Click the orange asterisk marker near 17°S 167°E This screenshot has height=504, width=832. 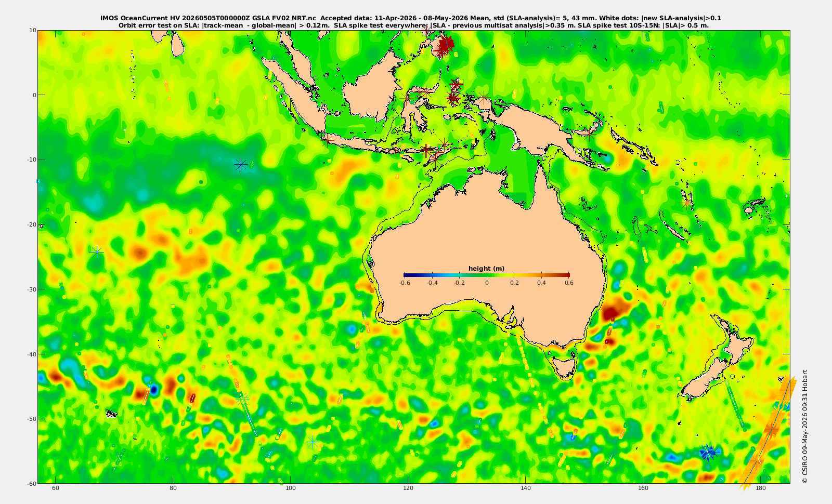[x=687, y=203]
